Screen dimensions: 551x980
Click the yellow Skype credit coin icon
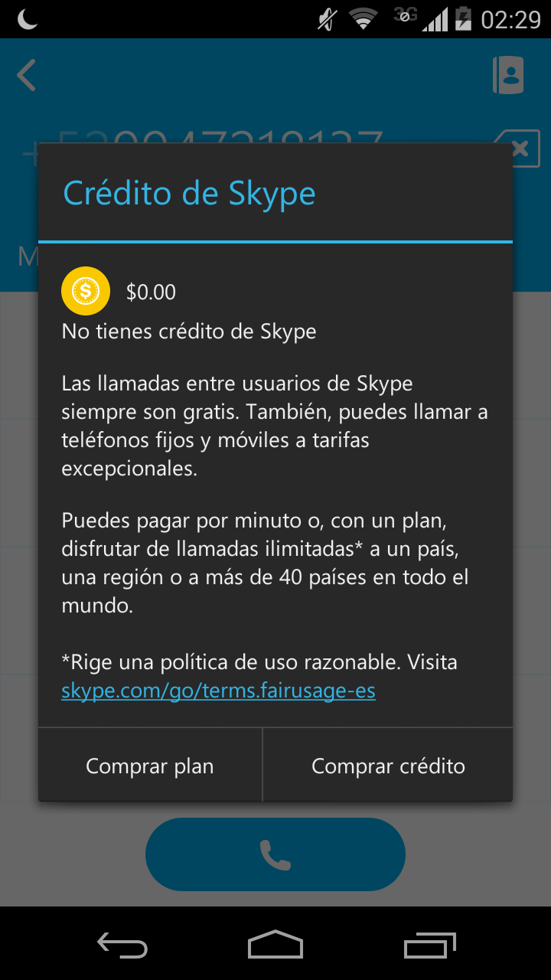click(x=86, y=291)
